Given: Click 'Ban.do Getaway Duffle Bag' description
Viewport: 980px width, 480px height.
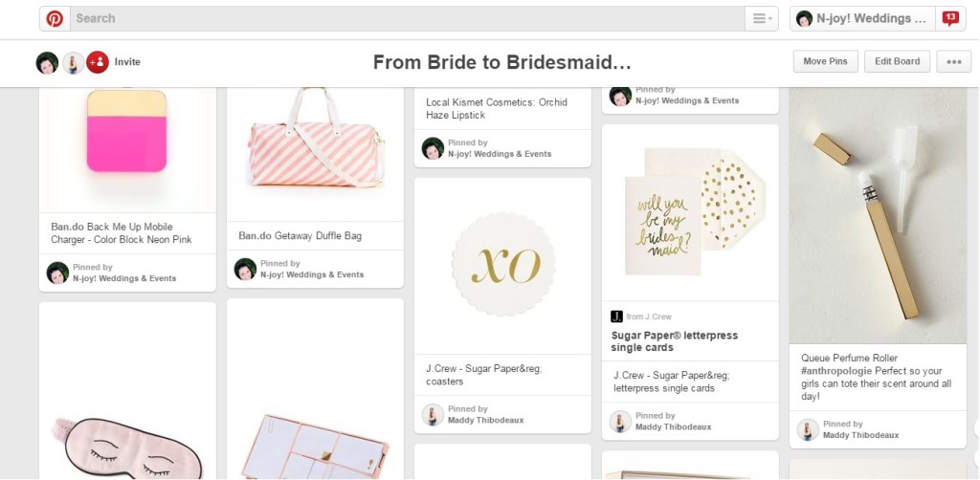Looking at the screenshot, I should (300, 236).
